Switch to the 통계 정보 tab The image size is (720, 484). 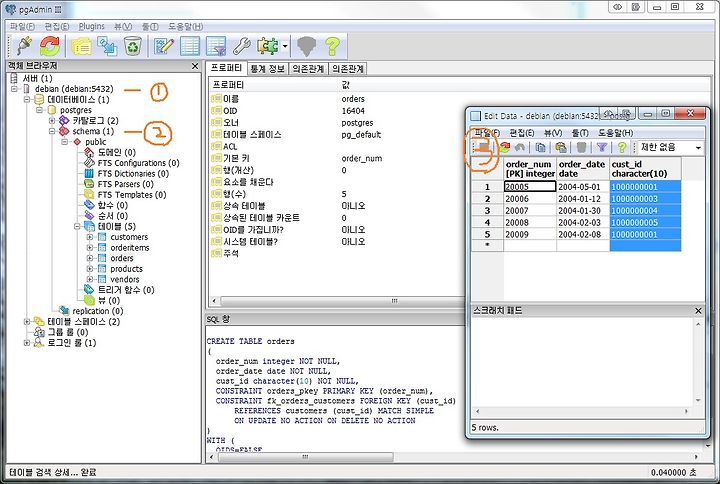click(x=268, y=69)
